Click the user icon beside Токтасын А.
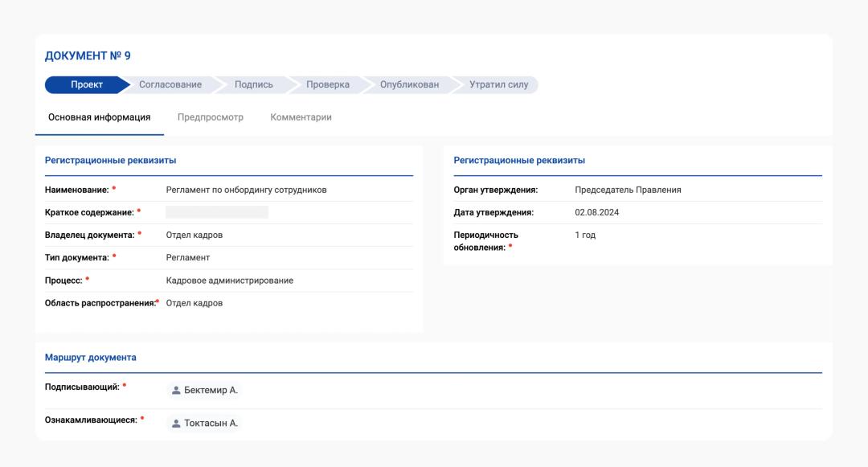 tap(177, 423)
